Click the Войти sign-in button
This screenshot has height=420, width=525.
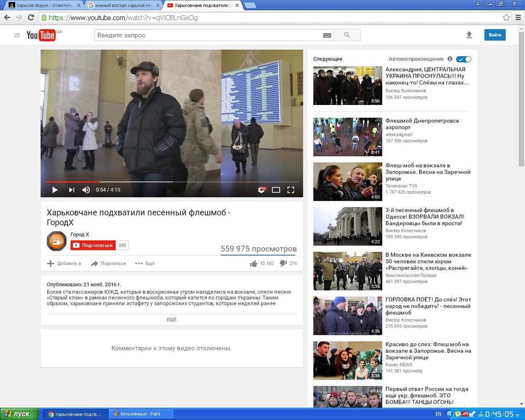coord(495,35)
